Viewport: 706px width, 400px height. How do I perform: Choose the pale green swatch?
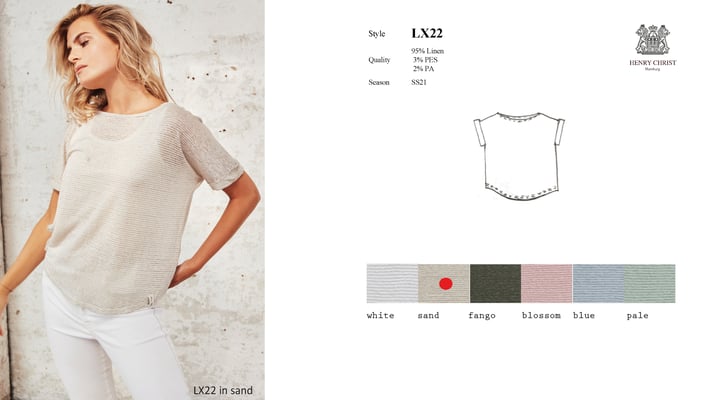tap(650, 283)
